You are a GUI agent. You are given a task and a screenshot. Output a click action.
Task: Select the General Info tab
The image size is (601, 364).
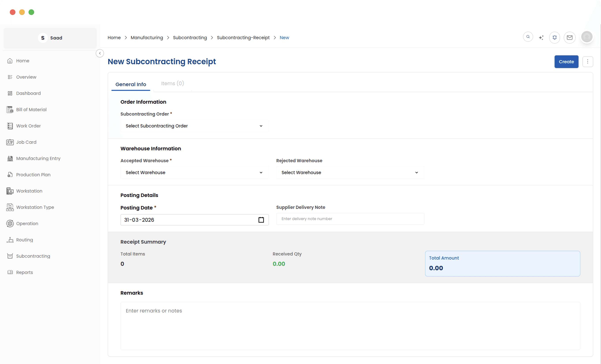click(x=131, y=84)
